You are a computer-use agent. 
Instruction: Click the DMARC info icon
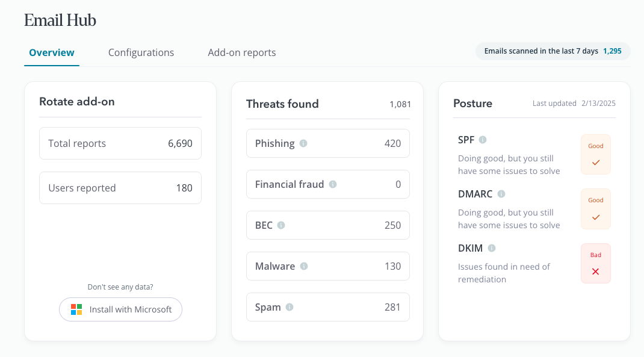coord(501,194)
